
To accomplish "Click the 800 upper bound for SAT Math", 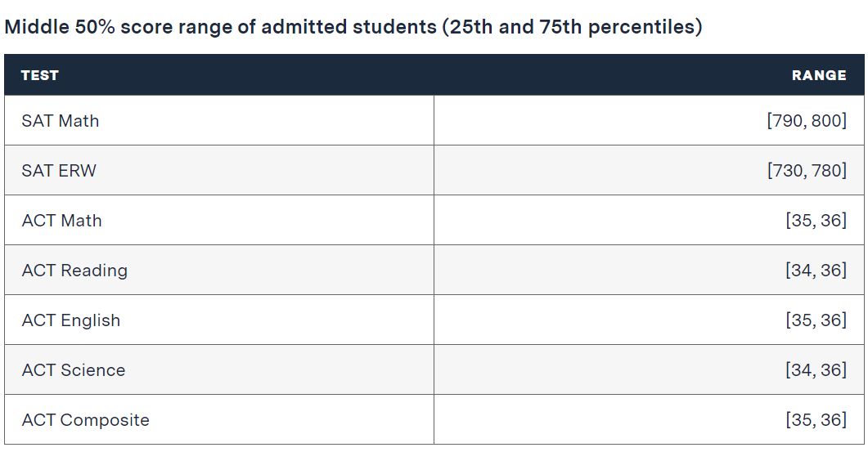I will pos(825,121).
